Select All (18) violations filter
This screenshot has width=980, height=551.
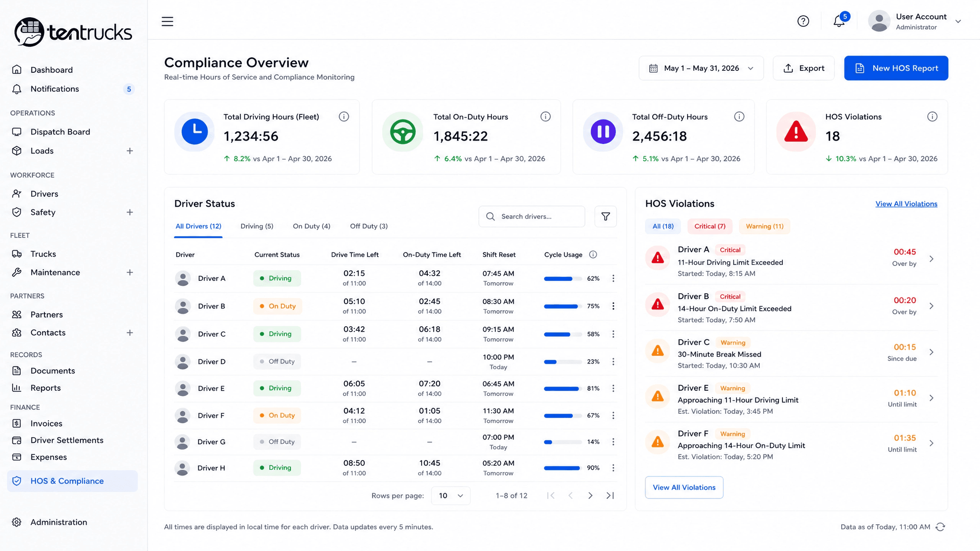point(663,226)
